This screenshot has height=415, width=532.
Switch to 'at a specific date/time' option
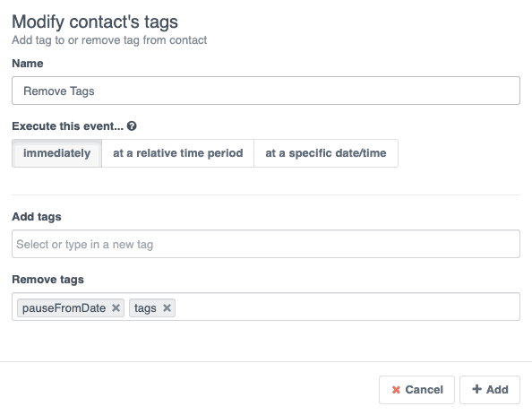pyautogui.click(x=326, y=153)
